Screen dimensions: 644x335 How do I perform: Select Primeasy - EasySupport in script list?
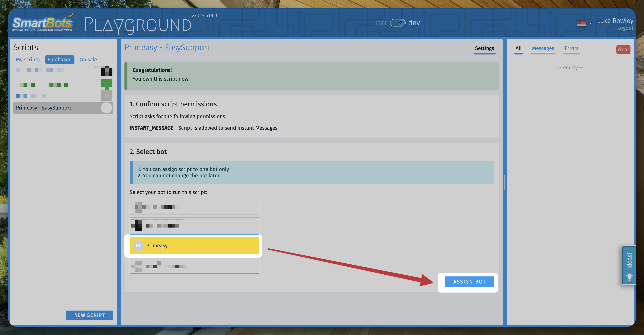(44, 108)
